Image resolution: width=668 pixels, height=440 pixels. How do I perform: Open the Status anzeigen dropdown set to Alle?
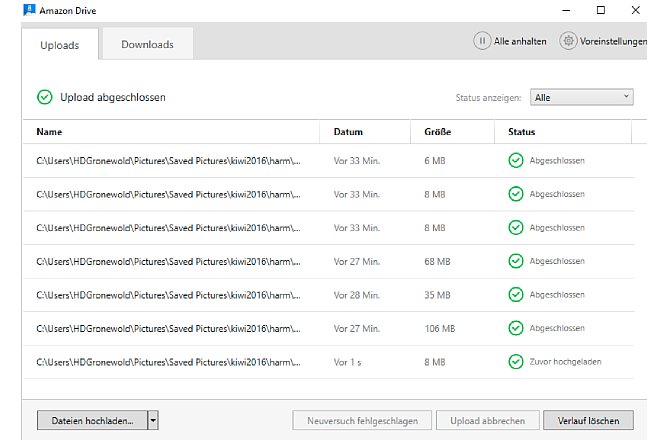tap(582, 98)
